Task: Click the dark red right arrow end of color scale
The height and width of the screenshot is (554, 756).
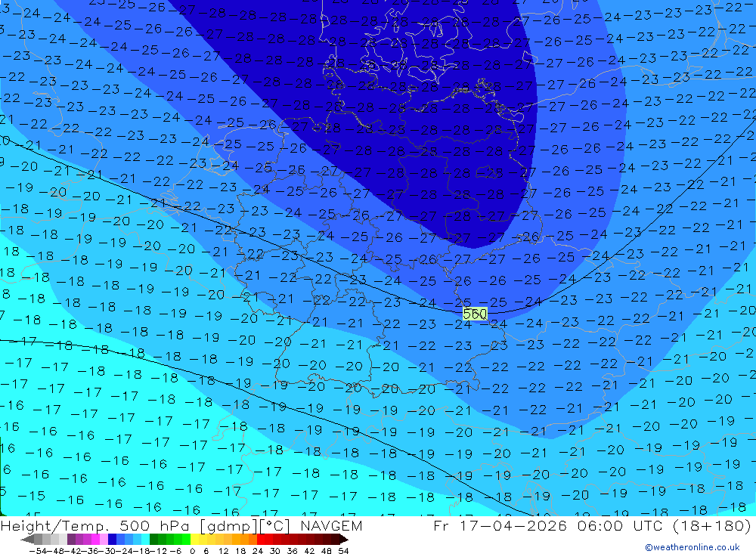Action: (x=343, y=539)
